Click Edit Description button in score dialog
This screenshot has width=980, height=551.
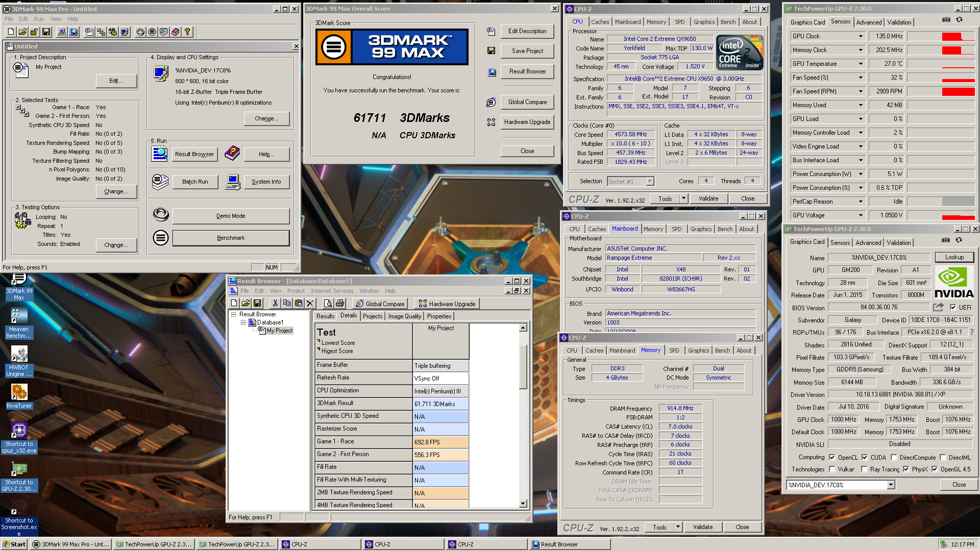[x=527, y=31]
